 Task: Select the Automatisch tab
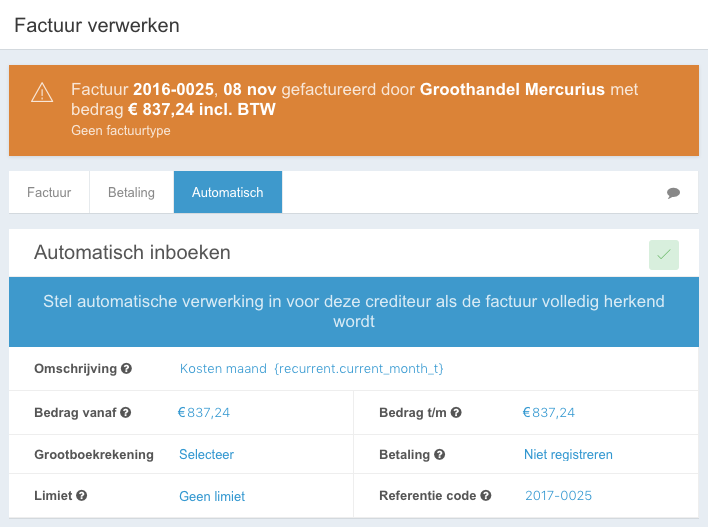(x=228, y=192)
